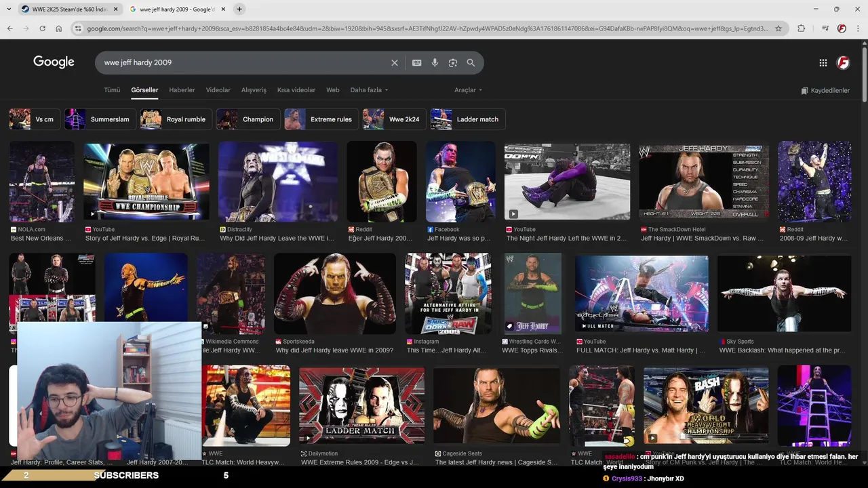
Task: Open the browser profile icon in toolbar
Action: point(842,28)
